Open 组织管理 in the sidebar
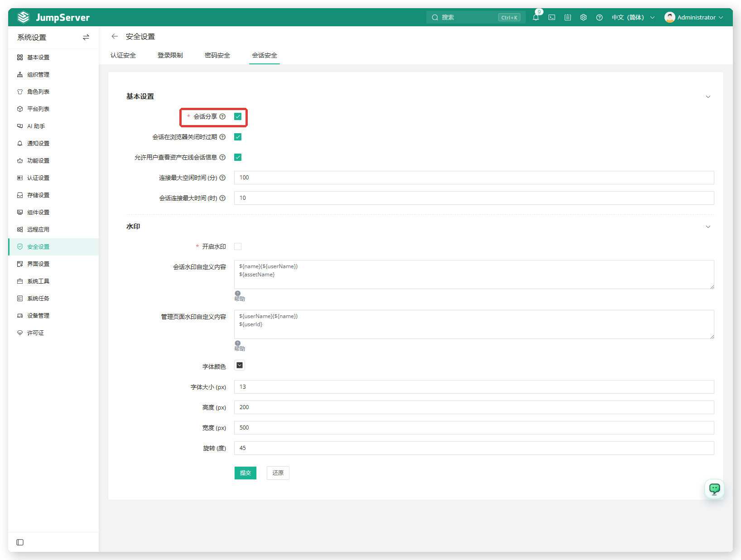741x560 pixels. (53, 74)
